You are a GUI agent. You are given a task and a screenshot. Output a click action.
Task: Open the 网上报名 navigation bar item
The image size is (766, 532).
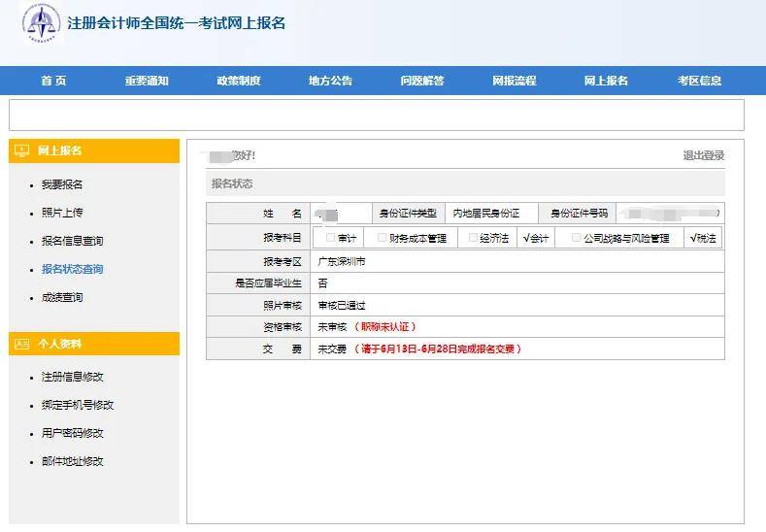606,81
